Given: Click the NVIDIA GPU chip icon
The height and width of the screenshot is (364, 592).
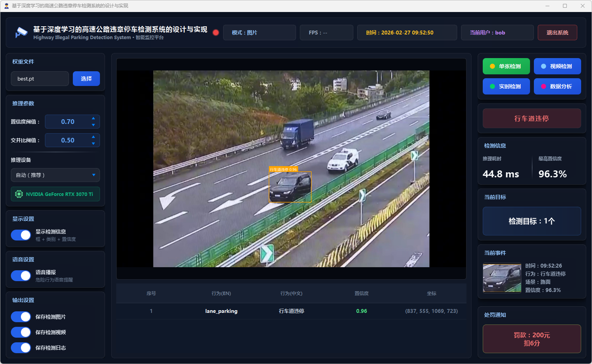Looking at the screenshot, I should tap(19, 194).
